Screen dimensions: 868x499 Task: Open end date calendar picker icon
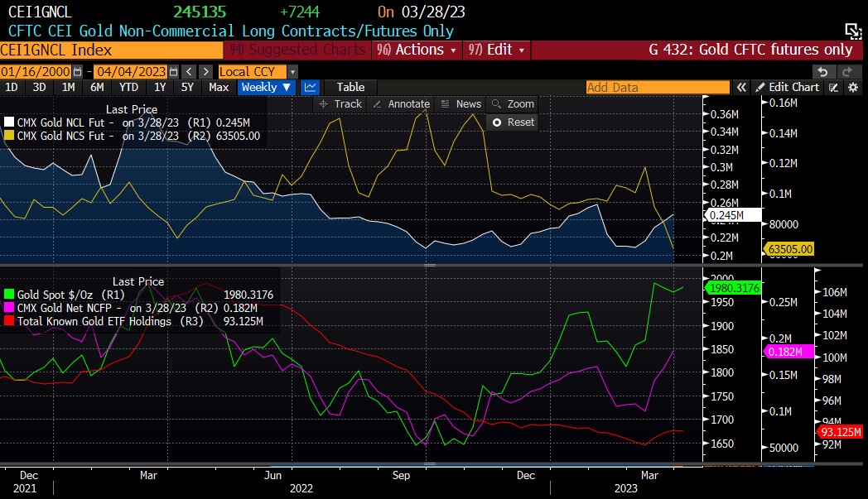(x=173, y=71)
